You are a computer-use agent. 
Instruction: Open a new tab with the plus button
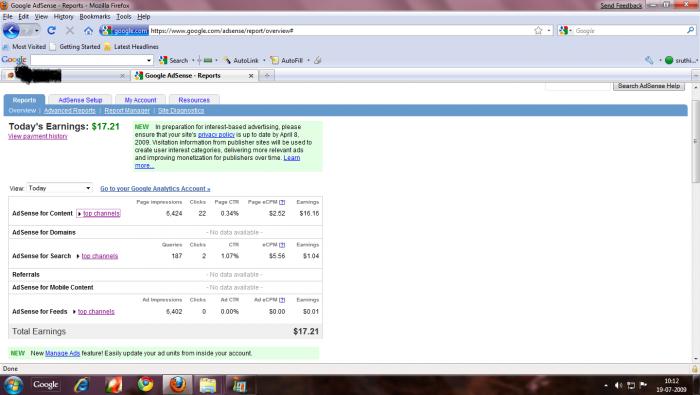(x=267, y=75)
